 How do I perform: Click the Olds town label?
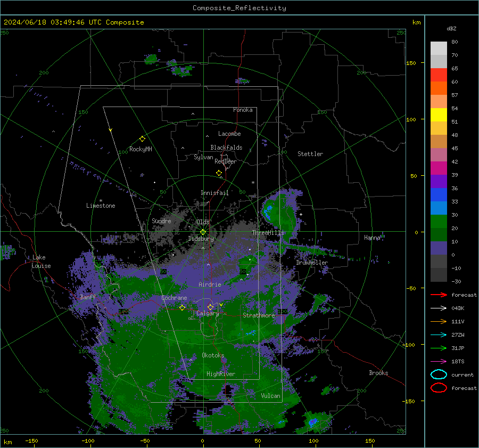click(203, 222)
